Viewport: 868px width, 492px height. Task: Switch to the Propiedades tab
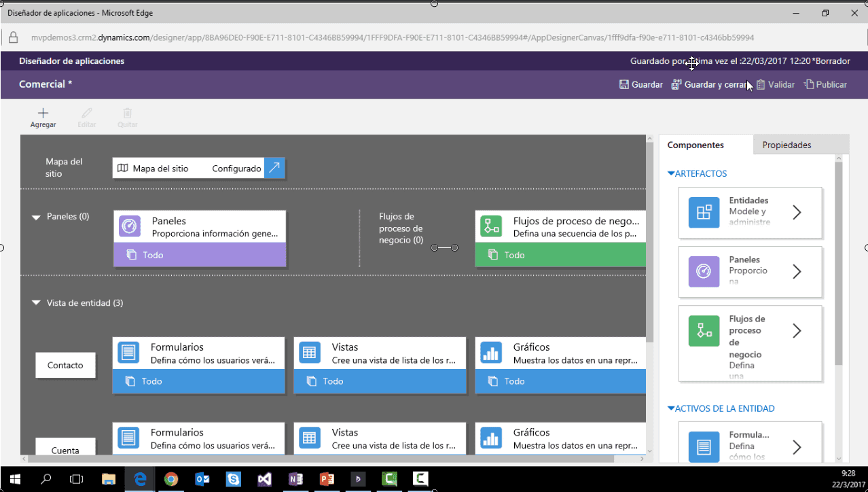tap(786, 145)
